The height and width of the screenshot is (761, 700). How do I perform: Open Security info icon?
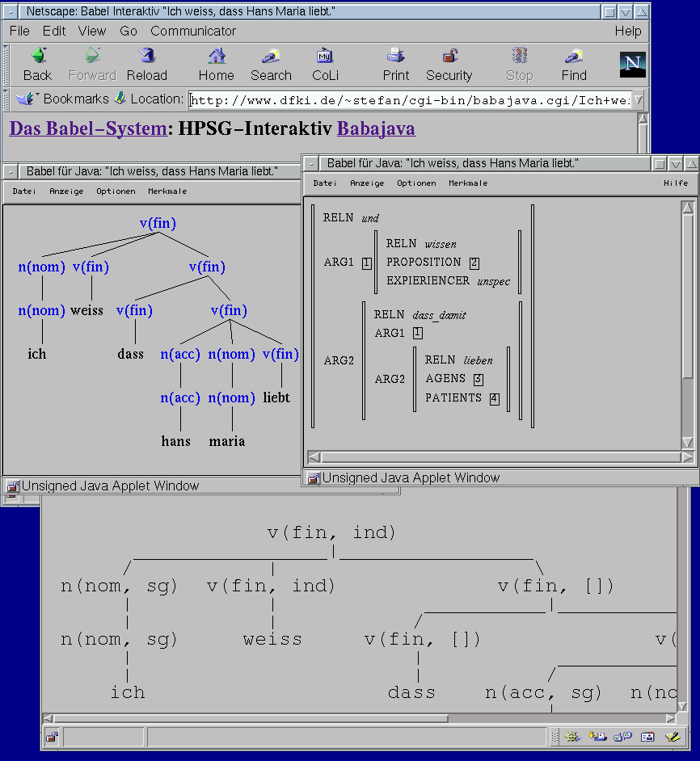click(449, 56)
